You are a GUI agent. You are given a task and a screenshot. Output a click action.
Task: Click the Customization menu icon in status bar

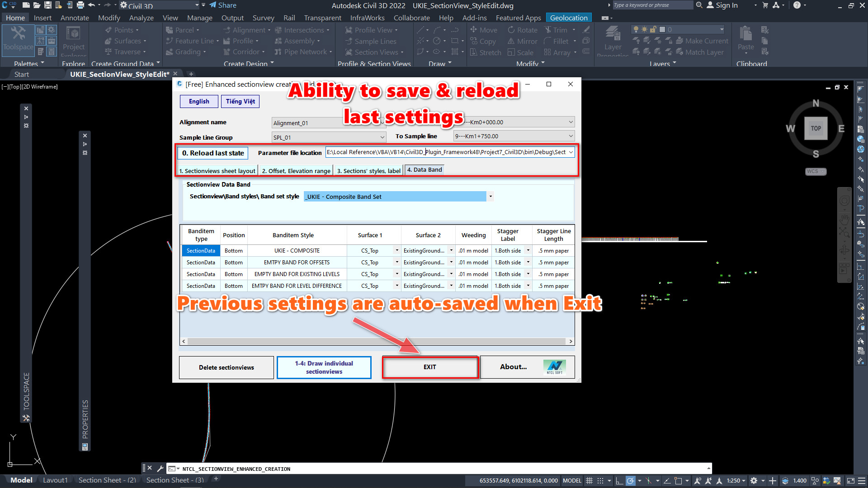862,481
